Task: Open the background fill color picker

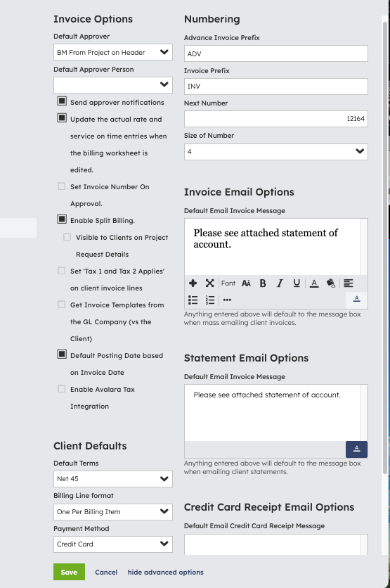Action: (331, 283)
